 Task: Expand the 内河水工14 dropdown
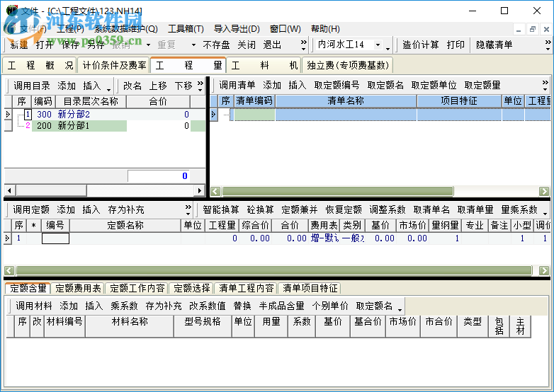point(378,45)
